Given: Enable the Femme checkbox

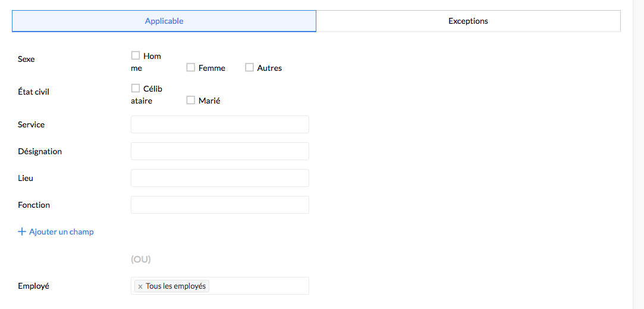Looking at the screenshot, I should (x=191, y=67).
